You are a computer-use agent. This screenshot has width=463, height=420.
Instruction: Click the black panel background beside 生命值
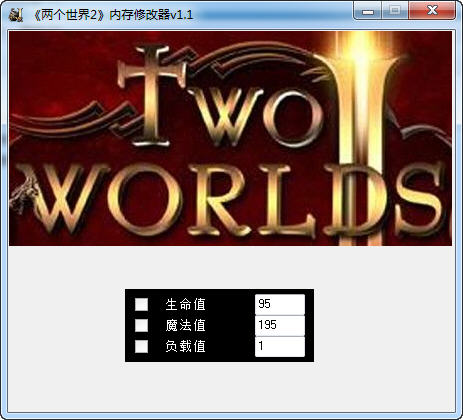coord(230,304)
